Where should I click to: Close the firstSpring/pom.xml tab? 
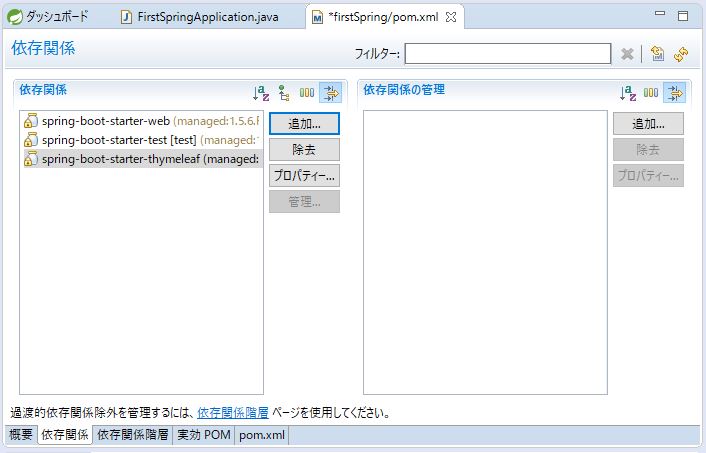(451, 17)
